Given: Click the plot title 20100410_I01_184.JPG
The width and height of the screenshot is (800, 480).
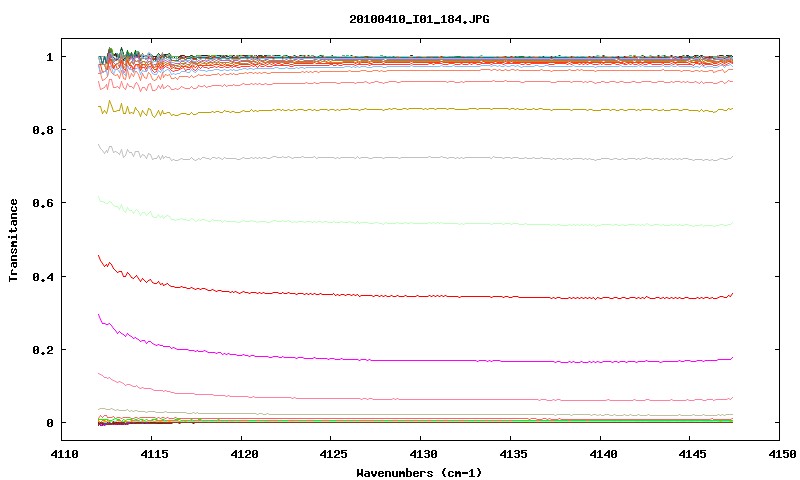Looking at the screenshot, I should point(419,19).
